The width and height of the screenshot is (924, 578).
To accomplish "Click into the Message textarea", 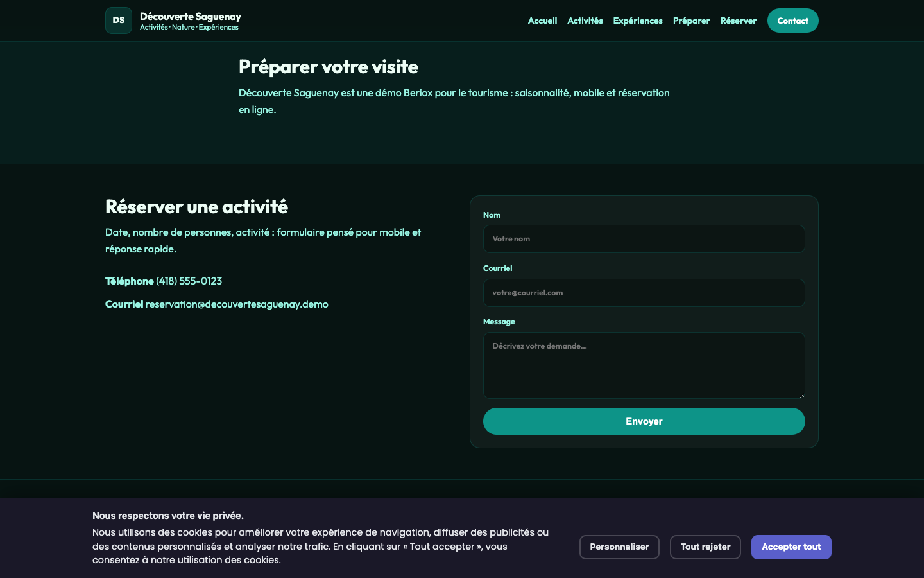I will pos(644,365).
